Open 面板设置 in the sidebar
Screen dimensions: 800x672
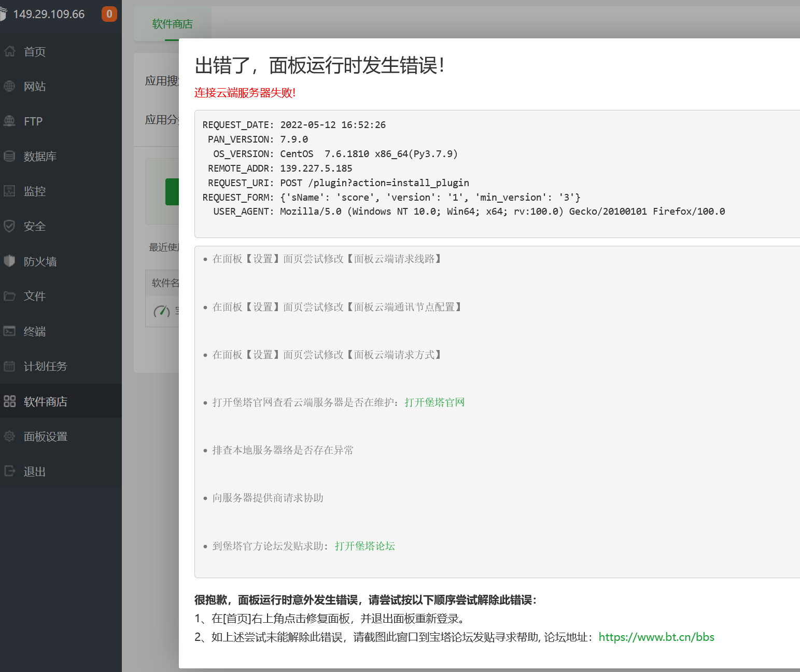point(61,436)
